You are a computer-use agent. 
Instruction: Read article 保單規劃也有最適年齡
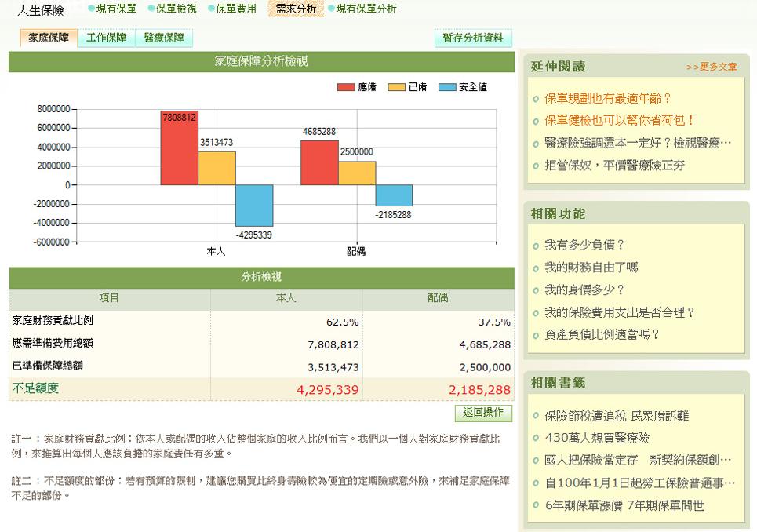coord(609,98)
